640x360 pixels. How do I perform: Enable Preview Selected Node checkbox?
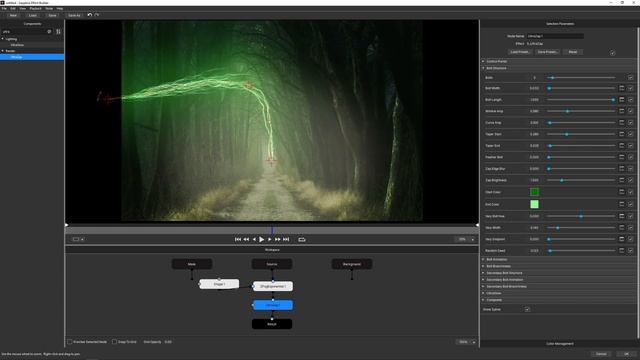[x=70, y=342]
